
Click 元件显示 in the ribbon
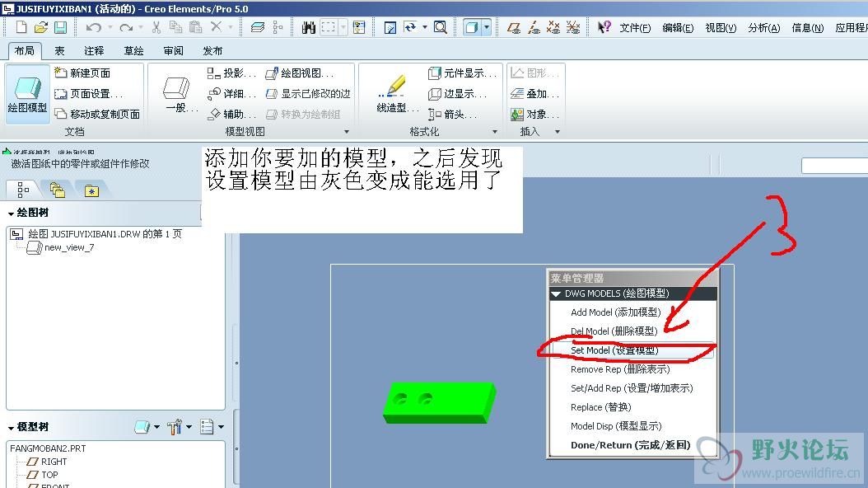pos(464,73)
